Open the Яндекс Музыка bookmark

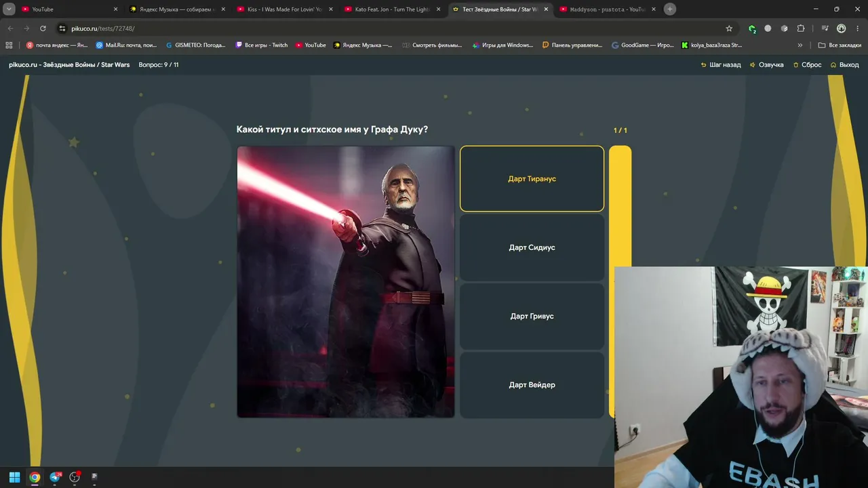(363, 45)
